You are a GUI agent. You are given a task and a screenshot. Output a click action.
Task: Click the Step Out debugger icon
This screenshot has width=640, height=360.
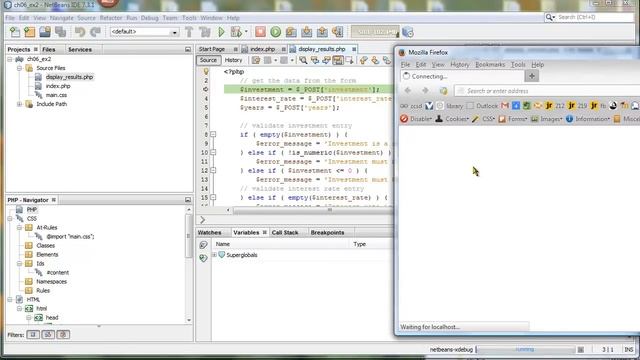(x=322, y=32)
